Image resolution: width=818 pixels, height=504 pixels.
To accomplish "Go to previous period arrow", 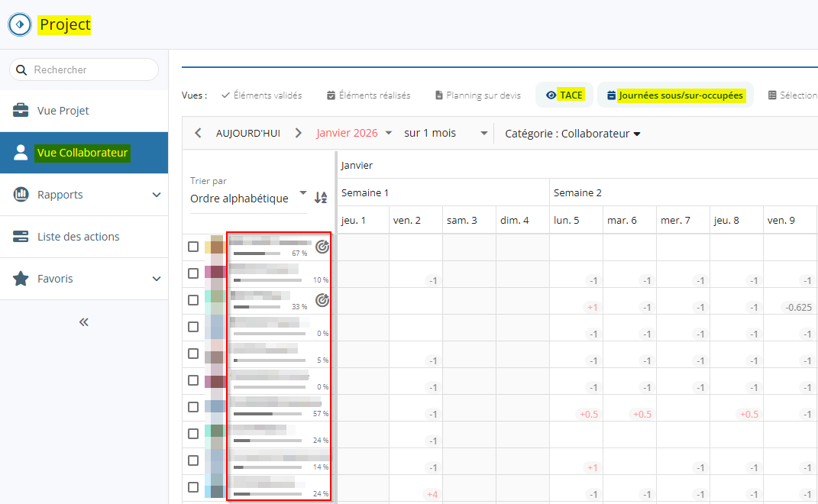I will [198, 133].
